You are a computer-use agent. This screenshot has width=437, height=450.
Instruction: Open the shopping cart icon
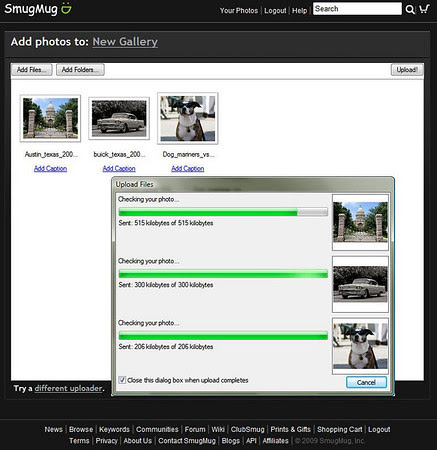tap(424, 9)
